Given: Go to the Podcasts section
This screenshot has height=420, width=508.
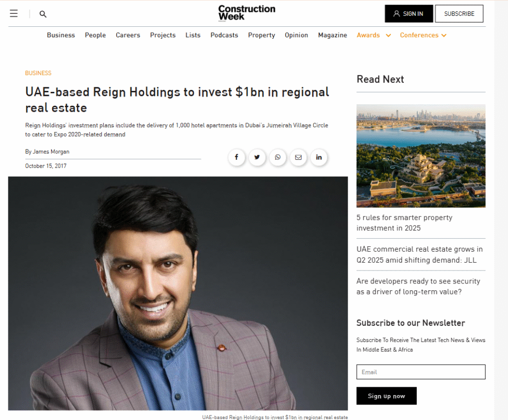Looking at the screenshot, I should coord(224,35).
